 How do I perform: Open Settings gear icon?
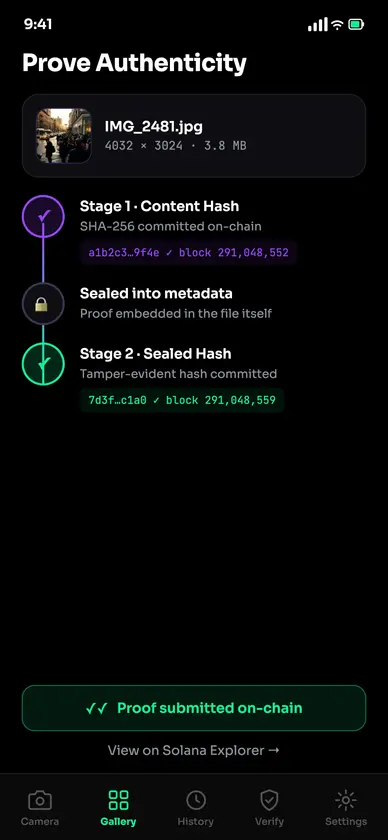(x=346, y=800)
